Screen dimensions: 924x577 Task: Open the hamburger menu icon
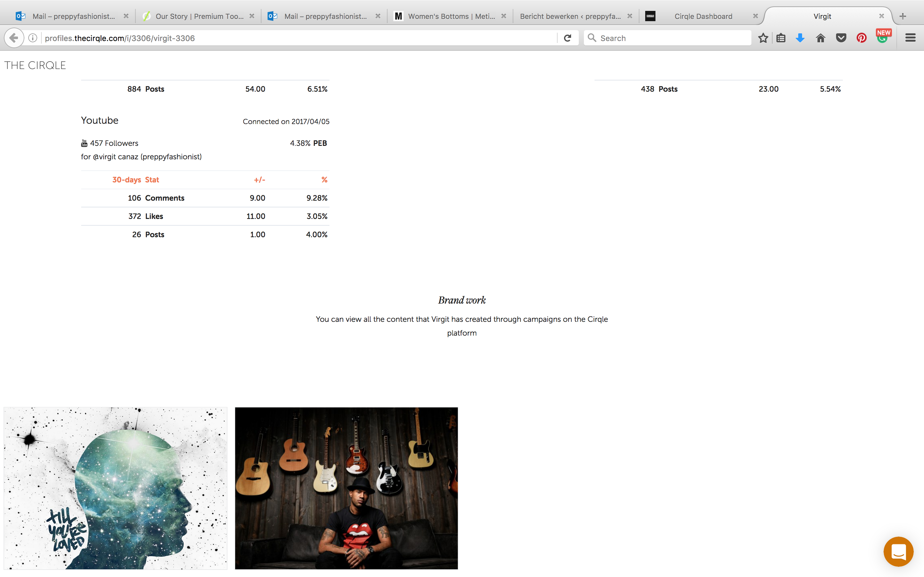[x=910, y=38]
